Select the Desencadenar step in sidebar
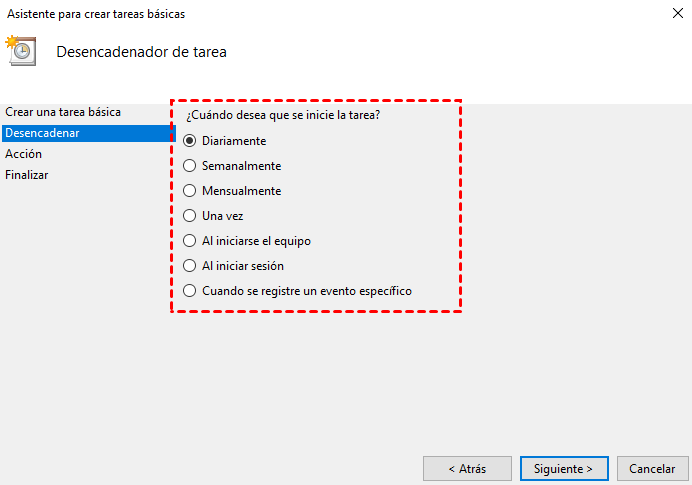This screenshot has width=692, height=485. [x=42, y=133]
